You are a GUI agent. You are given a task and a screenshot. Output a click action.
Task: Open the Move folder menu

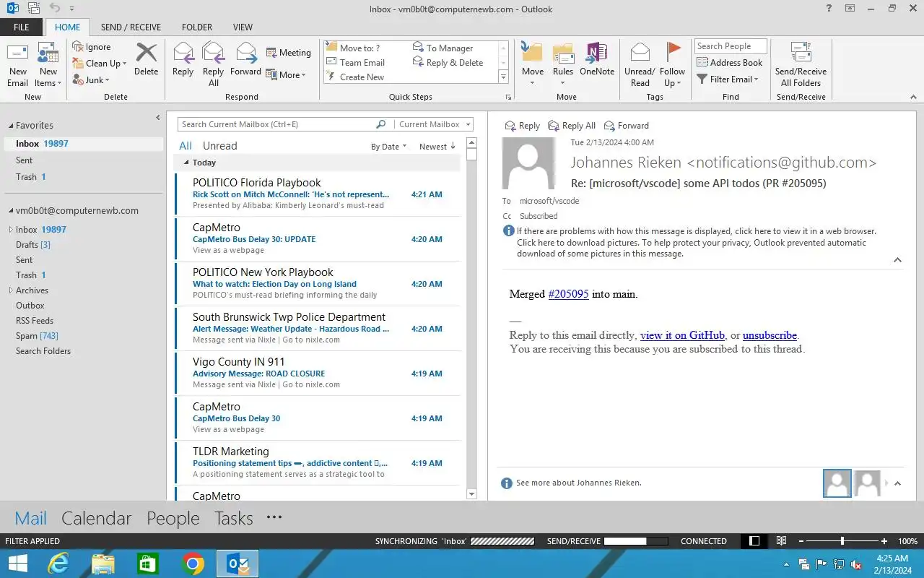(533, 64)
